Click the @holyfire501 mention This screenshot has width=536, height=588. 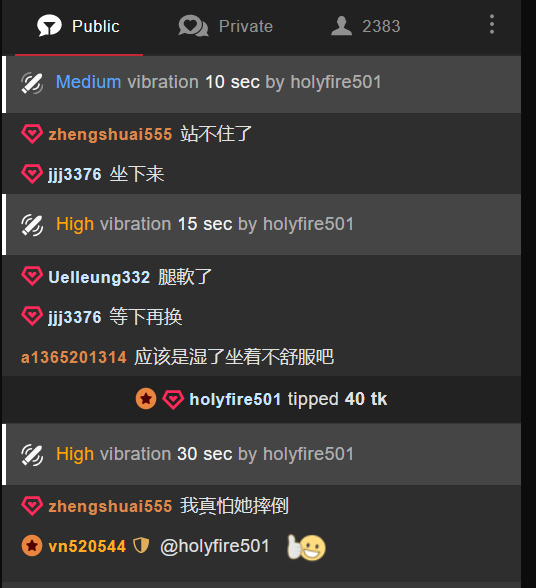[x=215, y=546]
